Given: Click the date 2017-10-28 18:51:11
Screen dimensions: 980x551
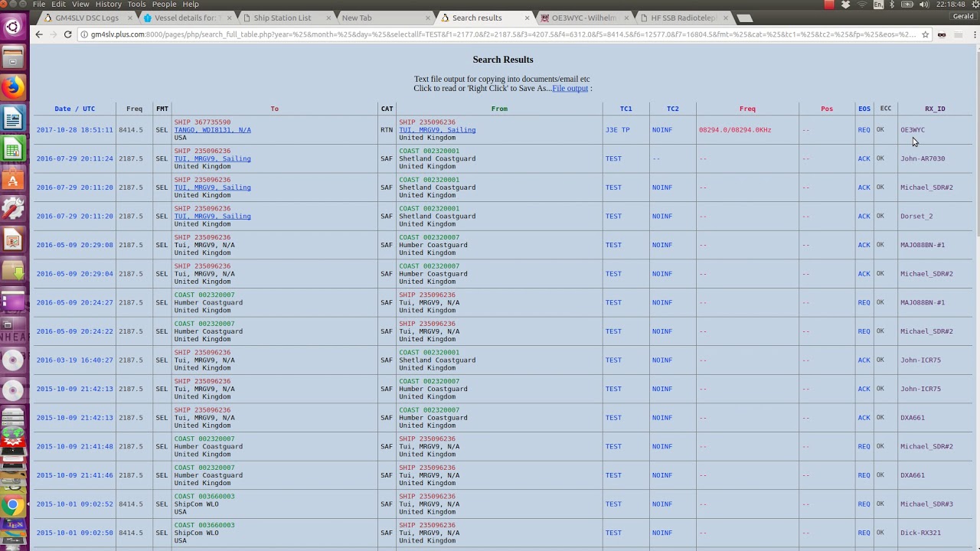Looking at the screenshot, I should tap(74, 130).
